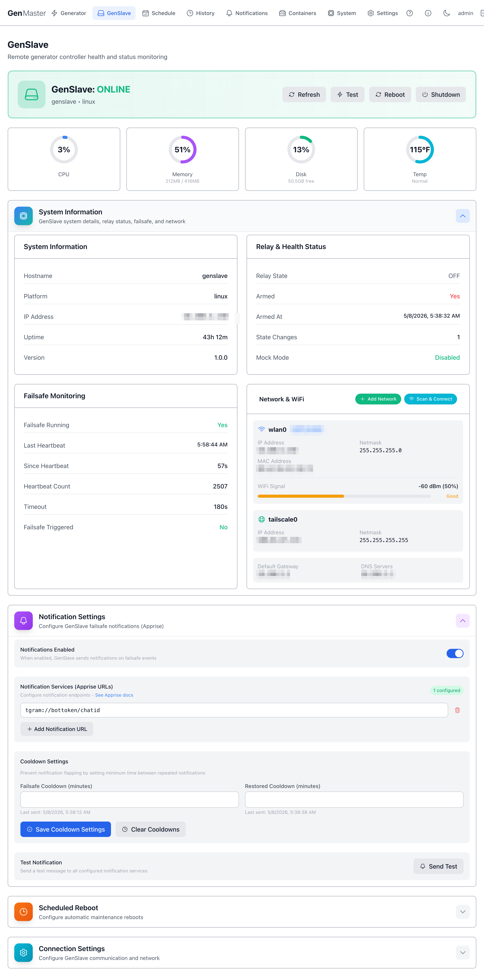Open the Settings tab
Image resolution: width=484 pixels, height=980 pixels.
point(382,13)
